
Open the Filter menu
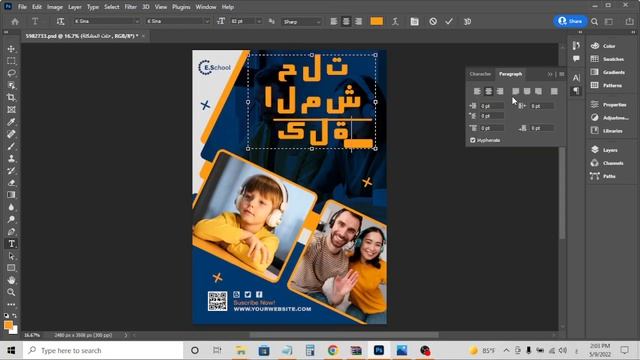coord(131,7)
